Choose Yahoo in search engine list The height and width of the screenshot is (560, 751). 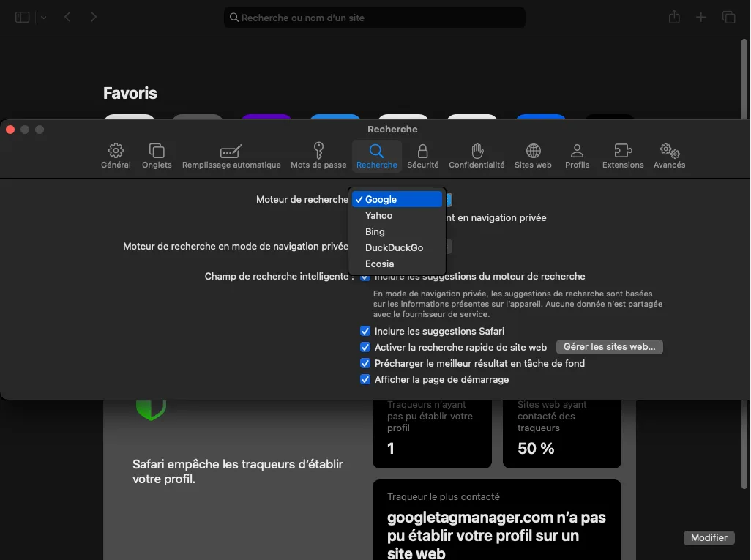coord(397,215)
